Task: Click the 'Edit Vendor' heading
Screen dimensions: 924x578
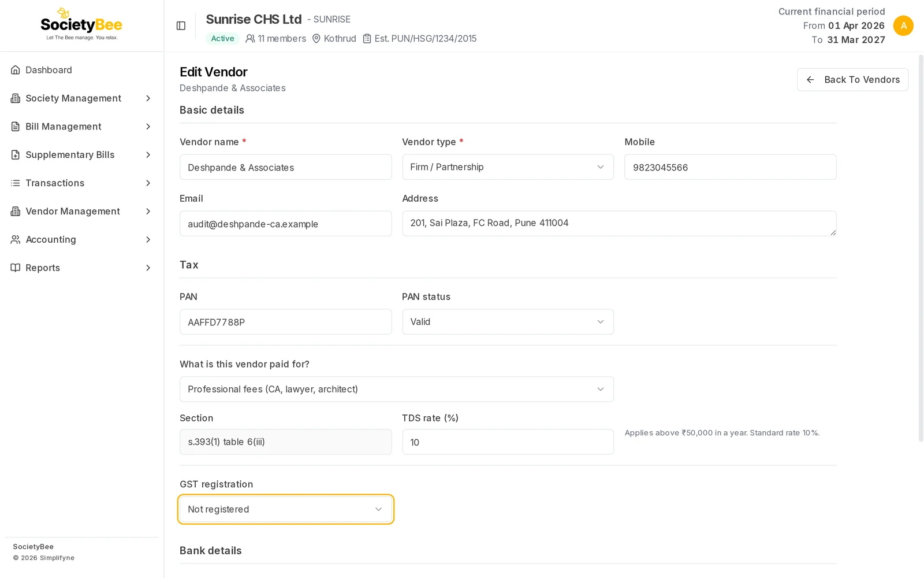Action: [x=214, y=72]
